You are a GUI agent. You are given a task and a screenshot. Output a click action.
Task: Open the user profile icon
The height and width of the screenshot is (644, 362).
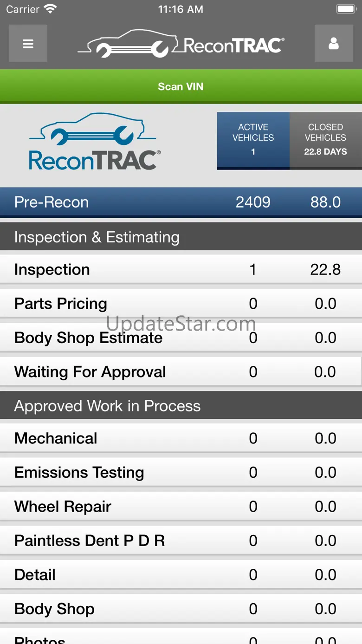coord(334,44)
